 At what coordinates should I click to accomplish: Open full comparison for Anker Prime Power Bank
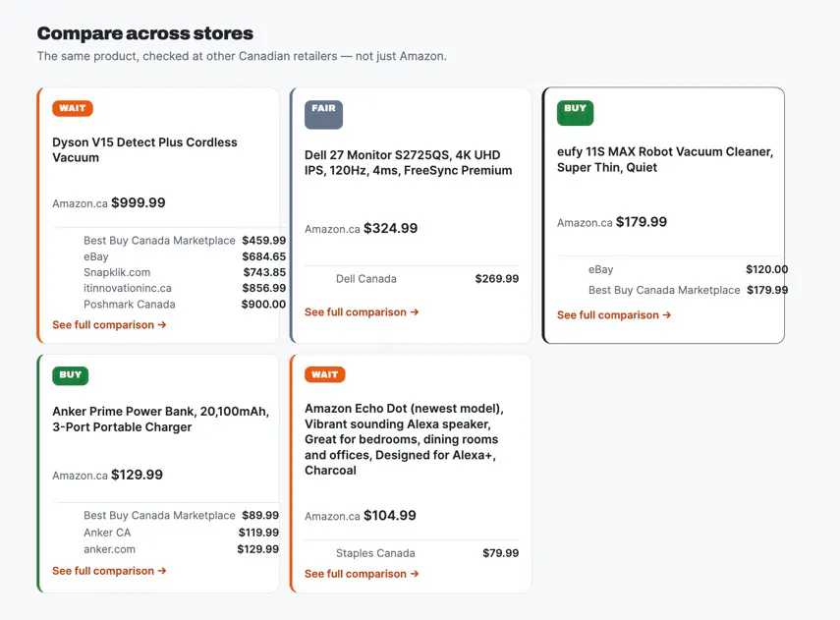(x=109, y=571)
